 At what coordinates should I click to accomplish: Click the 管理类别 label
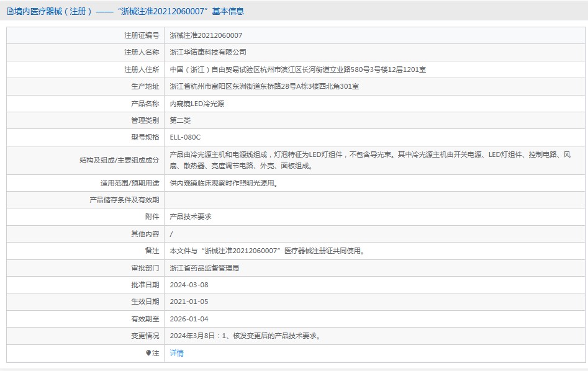point(145,121)
